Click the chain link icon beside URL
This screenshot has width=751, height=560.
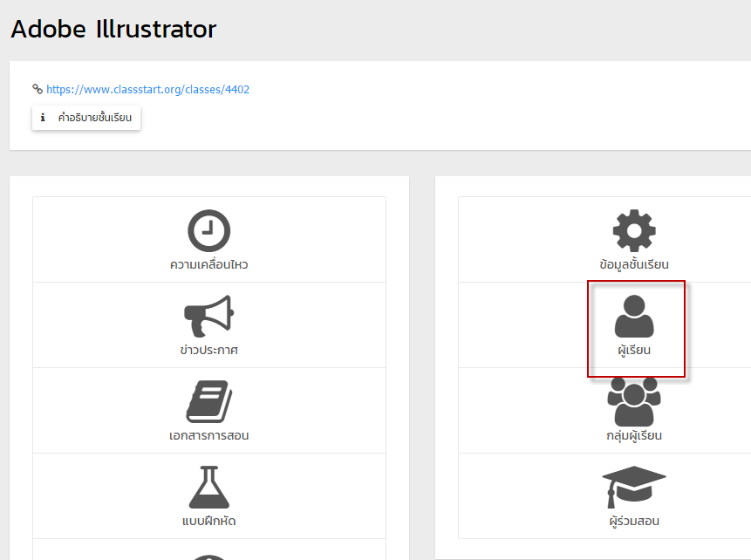38,89
